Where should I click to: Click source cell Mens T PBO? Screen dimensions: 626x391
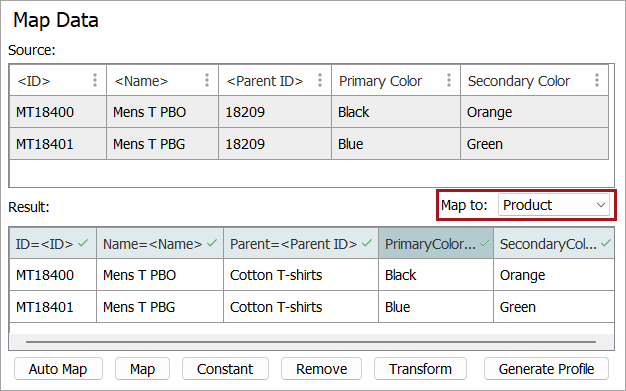click(x=162, y=112)
